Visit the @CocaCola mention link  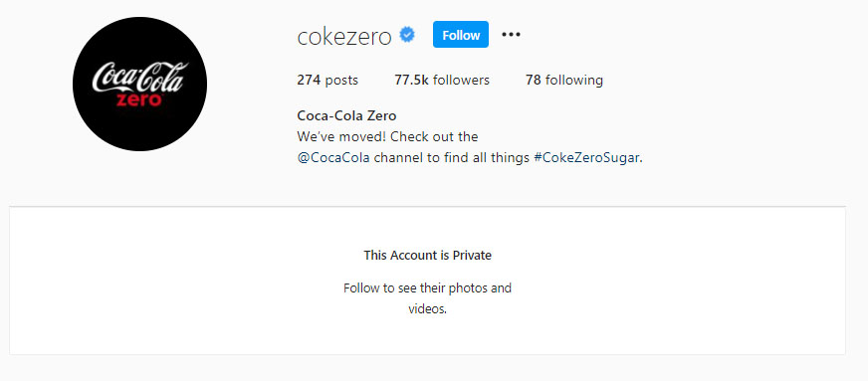[333, 158]
